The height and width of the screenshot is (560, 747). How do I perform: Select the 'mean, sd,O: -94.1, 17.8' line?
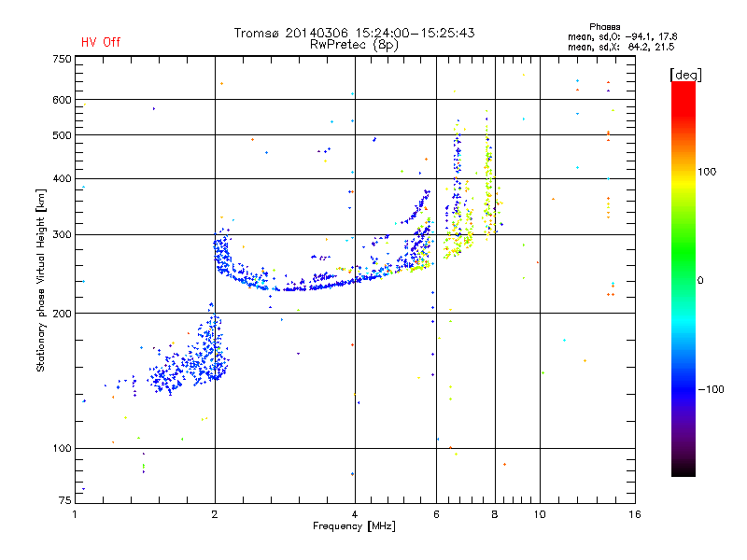point(622,36)
